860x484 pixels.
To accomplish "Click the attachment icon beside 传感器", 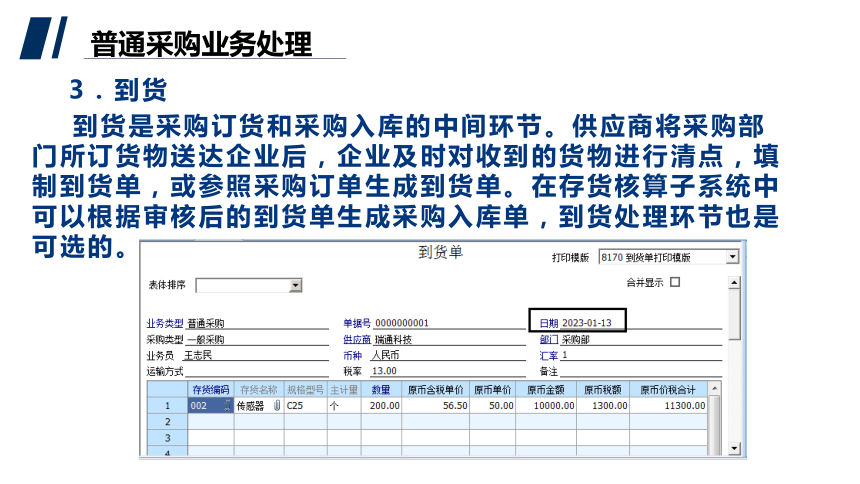I will [277, 406].
